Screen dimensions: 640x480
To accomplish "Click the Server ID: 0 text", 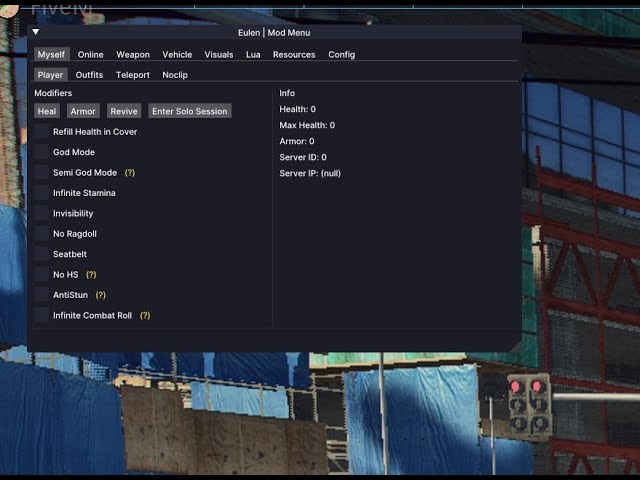I will click(303, 157).
